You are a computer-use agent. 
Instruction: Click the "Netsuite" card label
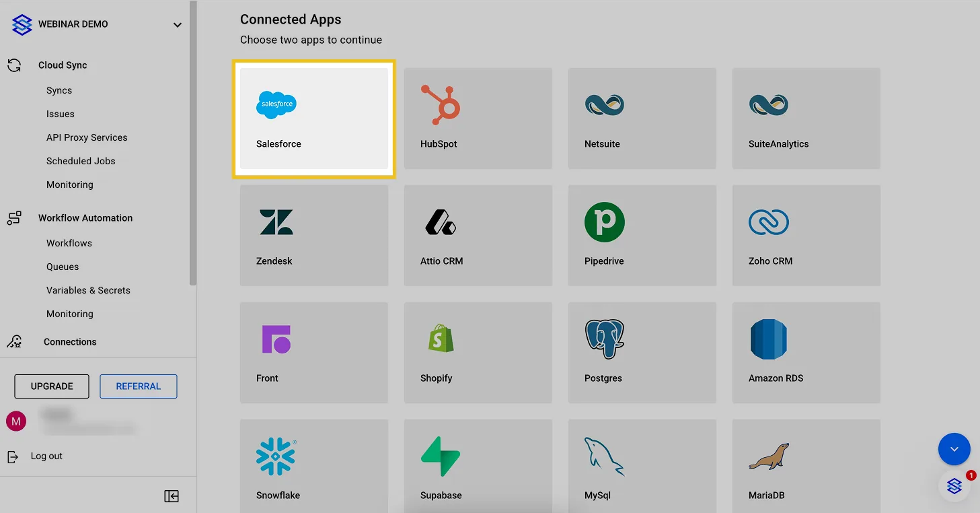tap(602, 144)
